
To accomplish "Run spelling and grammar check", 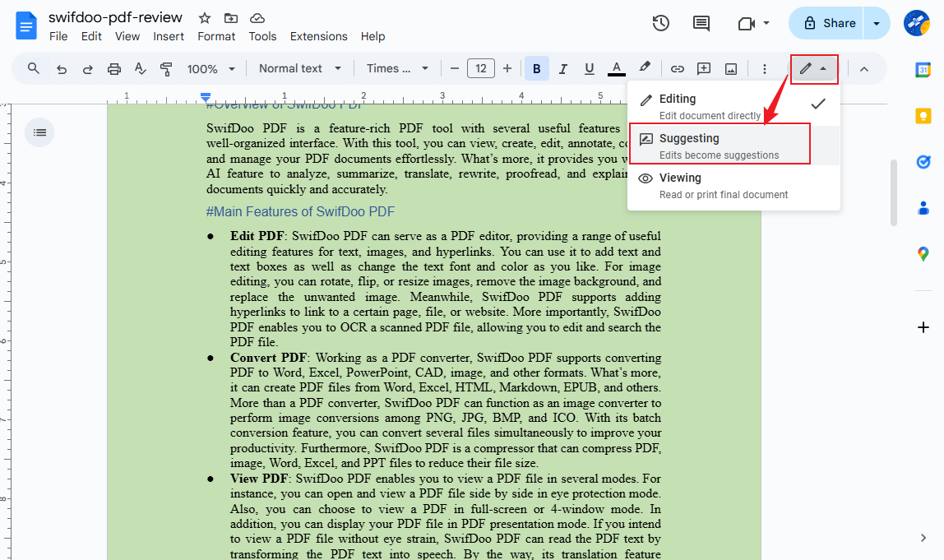I will 141,68.
